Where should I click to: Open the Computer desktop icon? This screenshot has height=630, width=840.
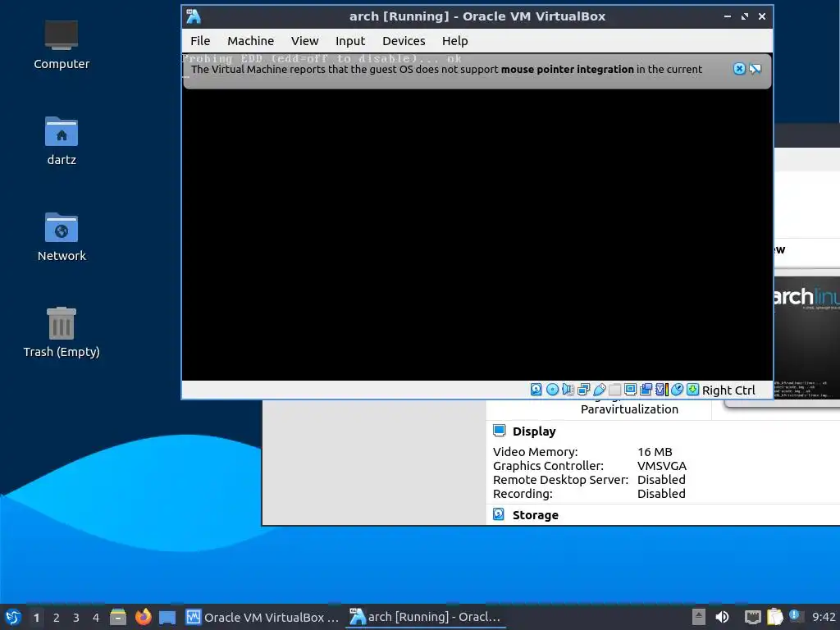coord(61,44)
